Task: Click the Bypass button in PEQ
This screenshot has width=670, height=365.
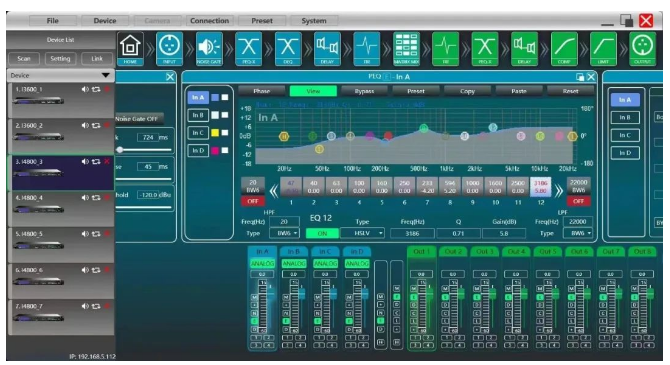Action: coord(364,91)
